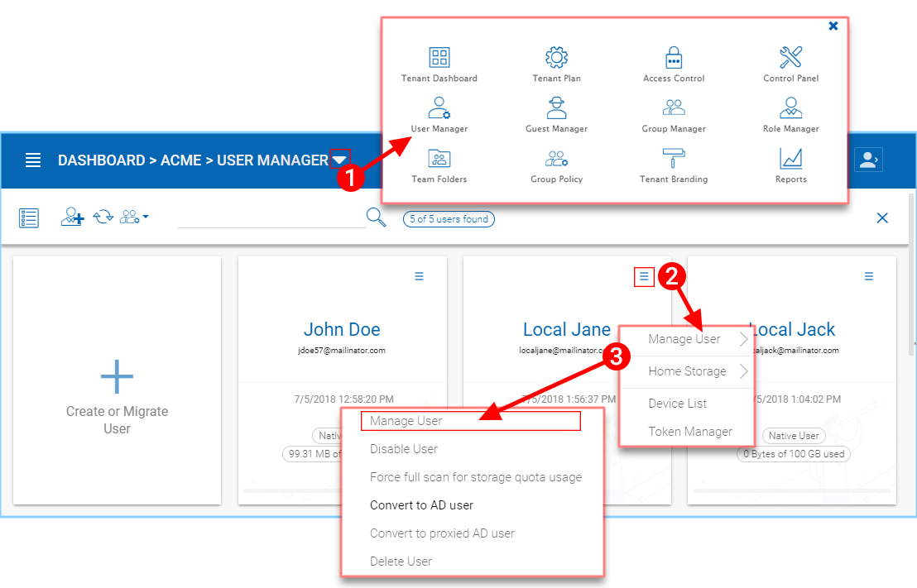Open the Group Manager icon
This screenshot has width=917, height=588.
pyautogui.click(x=674, y=116)
